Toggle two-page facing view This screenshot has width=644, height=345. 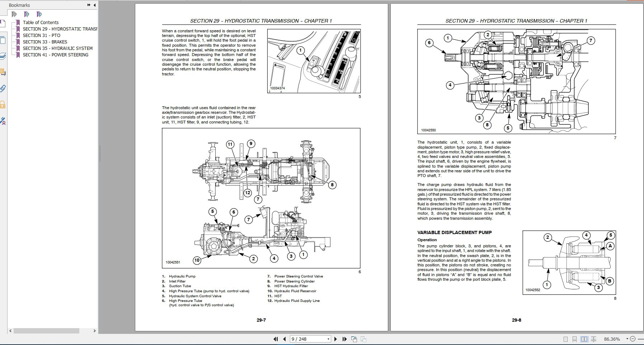(584, 339)
